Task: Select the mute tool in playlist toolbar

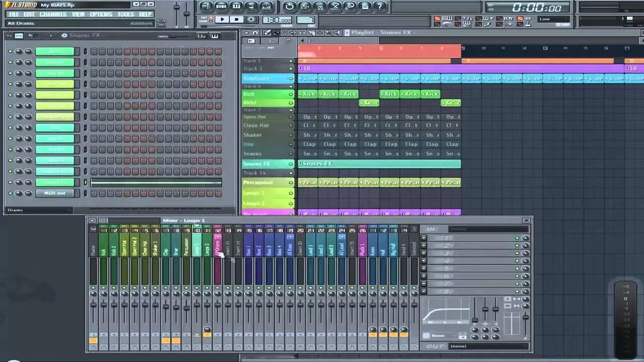Action: point(293,33)
